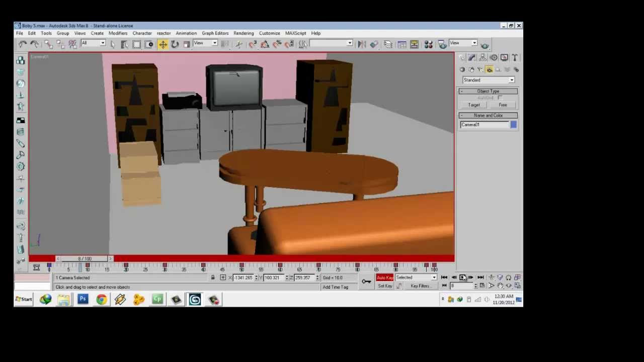
Task: Open Photoshop from the taskbar
Action: (83, 300)
